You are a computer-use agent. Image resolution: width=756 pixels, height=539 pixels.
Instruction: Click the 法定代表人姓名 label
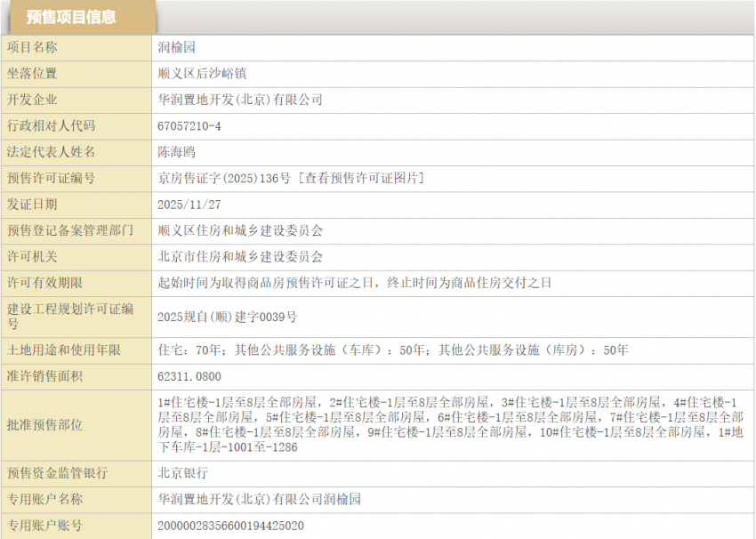[x=51, y=152]
